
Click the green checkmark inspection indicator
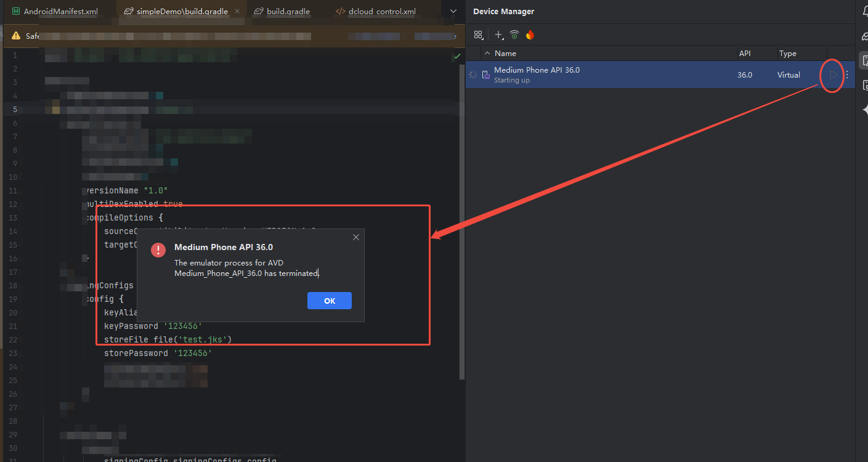(457, 56)
